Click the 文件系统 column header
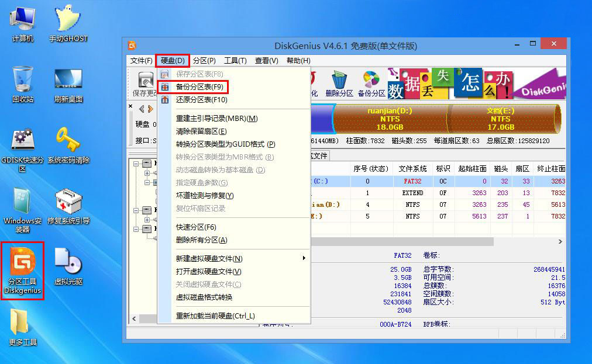This screenshot has width=592, height=364. (412, 169)
